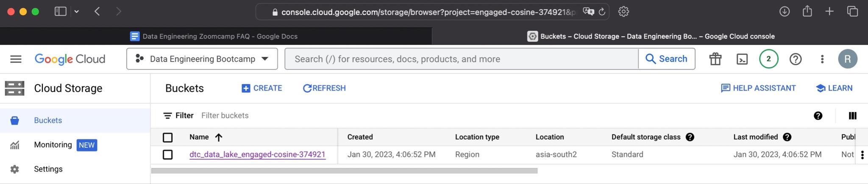Click the browser address bar URL
Image resolution: width=868 pixels, height=184 pixels.
pos(428,12)
